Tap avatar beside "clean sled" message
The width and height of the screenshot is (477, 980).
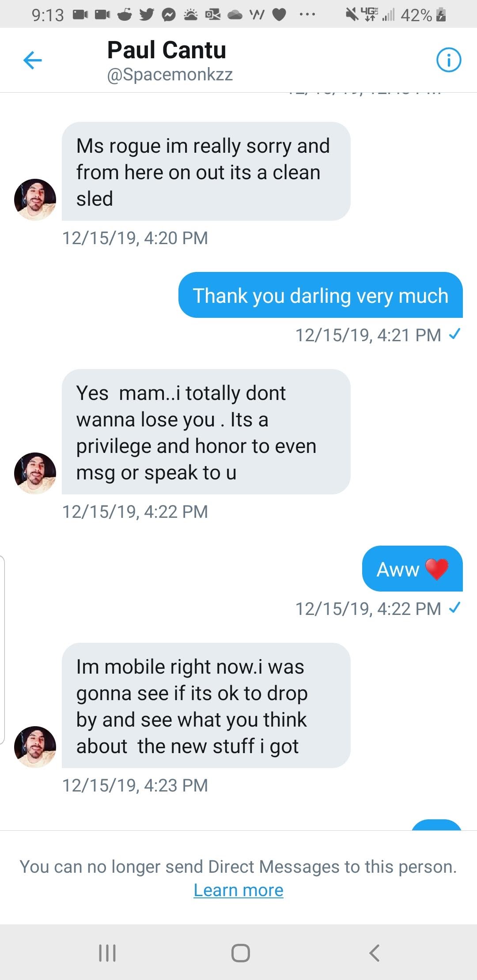click(x=35, y=200)
